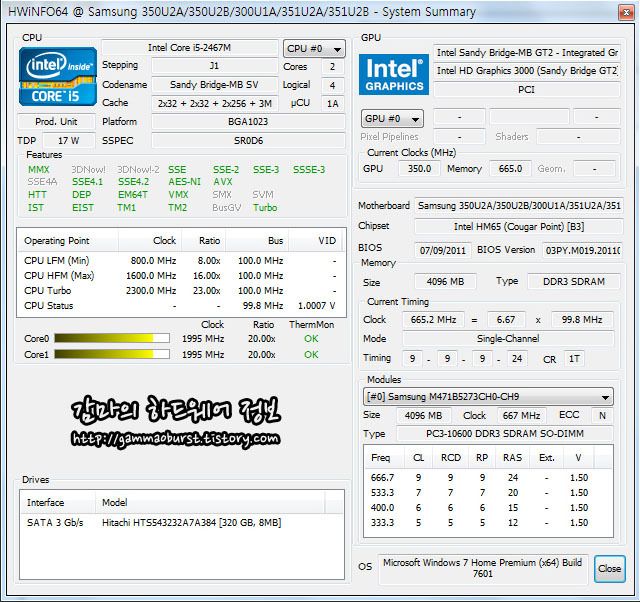This screenshot has width=640, height=602.
Task: Click the memory size 4096 MB field
Action: click(x=445, y=282)
